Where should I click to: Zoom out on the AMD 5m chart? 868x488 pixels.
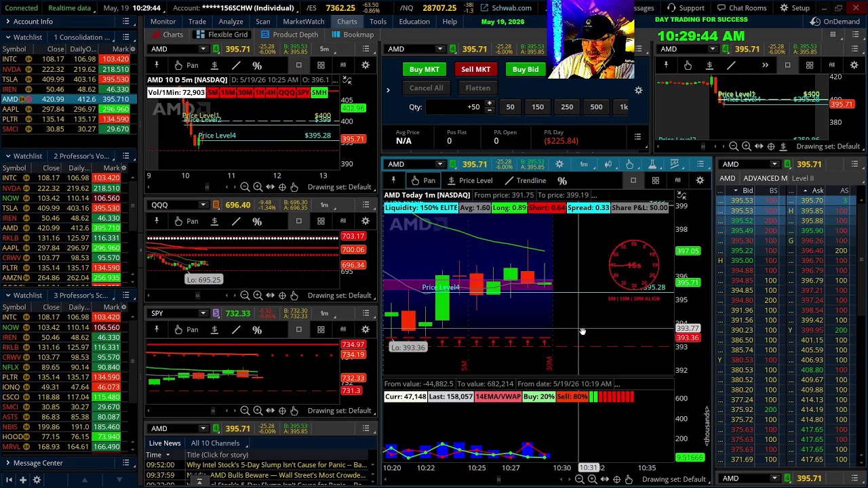(x=245, y=187)
